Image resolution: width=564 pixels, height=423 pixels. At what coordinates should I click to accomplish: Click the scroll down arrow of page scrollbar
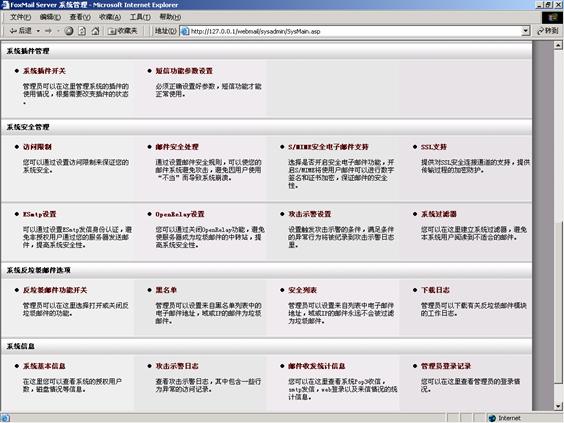point(558,406)
